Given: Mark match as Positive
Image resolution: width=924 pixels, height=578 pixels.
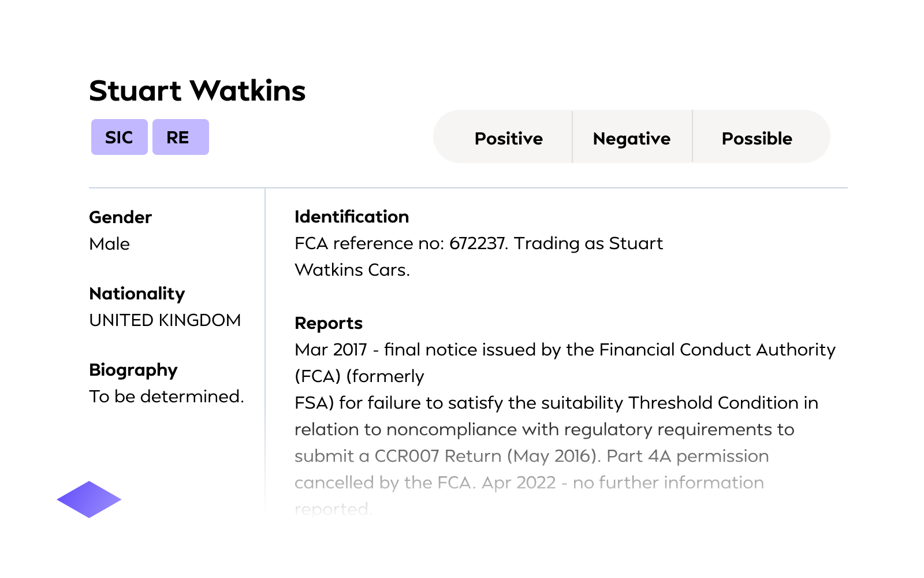Looking at the screenshot, I should (x=508, y=138).
